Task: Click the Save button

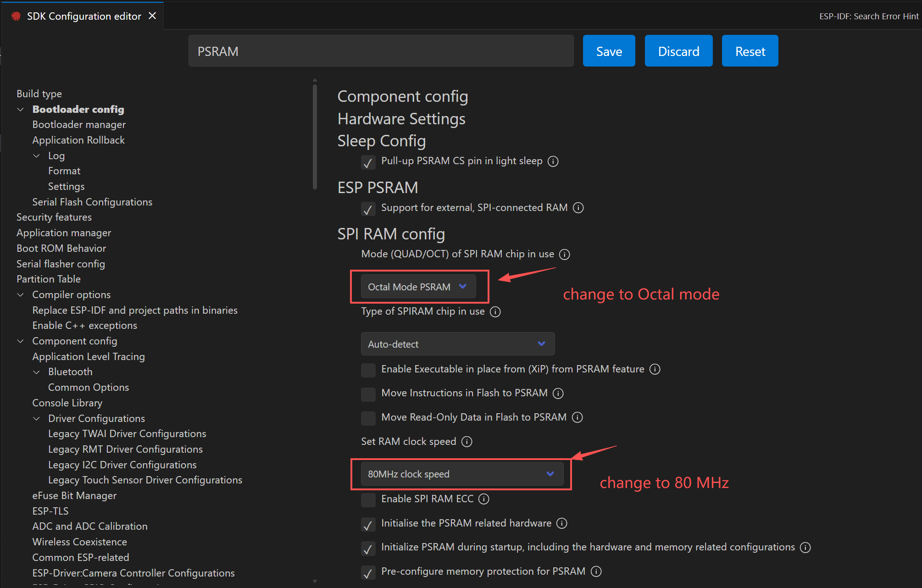Action: (609, 51)
